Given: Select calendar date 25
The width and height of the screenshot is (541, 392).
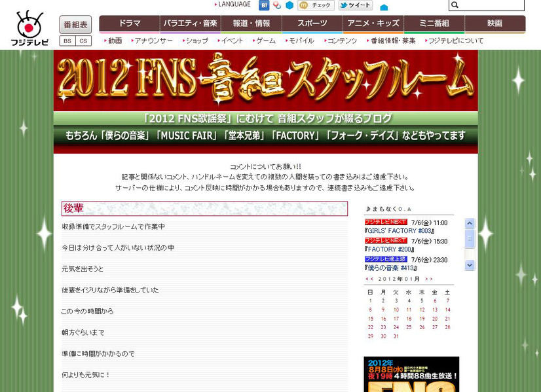Looking at the screenshot, I should 409,327.
